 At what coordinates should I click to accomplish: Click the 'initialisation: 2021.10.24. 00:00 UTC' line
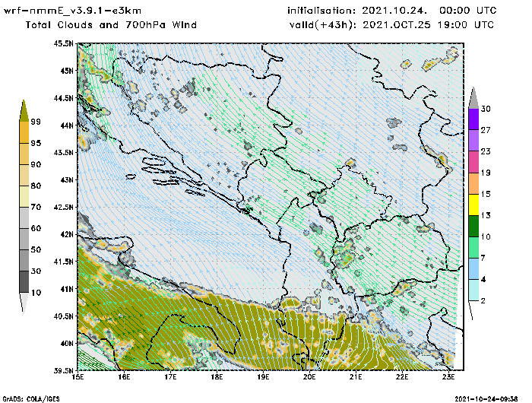[x=392, y=11]
